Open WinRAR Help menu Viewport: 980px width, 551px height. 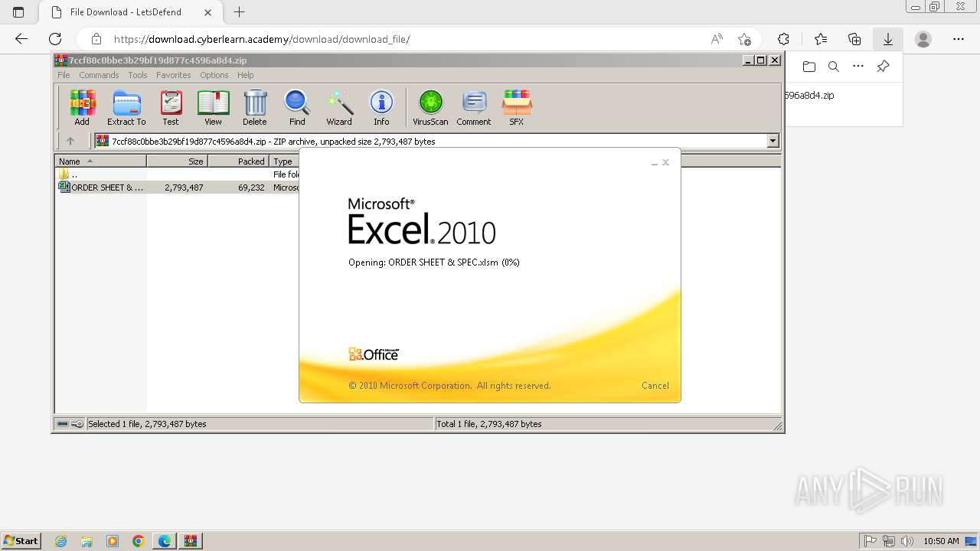click(245, 75)
